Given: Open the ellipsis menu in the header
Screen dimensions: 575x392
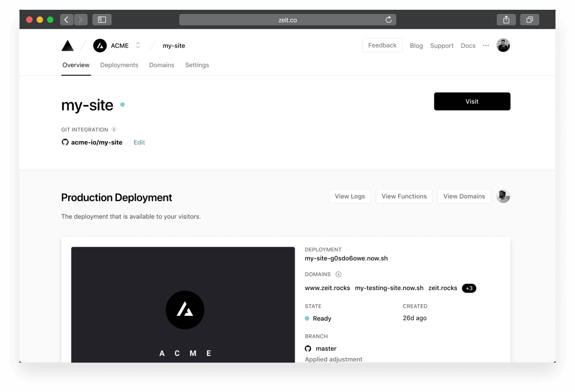Looking at the screenshot, I should [486, 46].
